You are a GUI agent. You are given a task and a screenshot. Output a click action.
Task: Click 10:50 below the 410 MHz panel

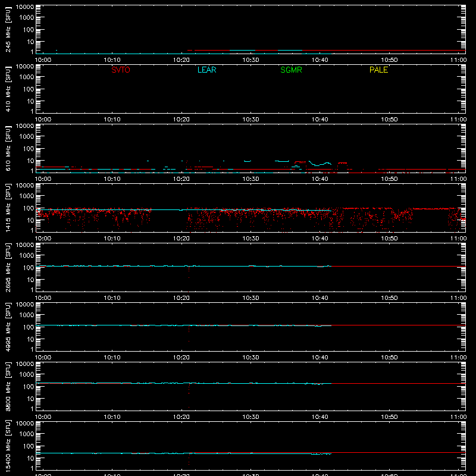coord(389,120)
